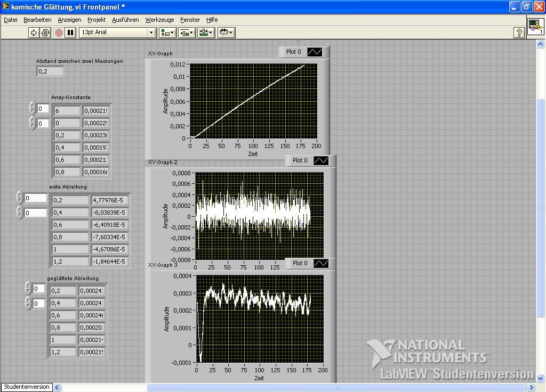The image size is (546, 392).
Task: Open the Distribute Objects tool
Action: (186, 32)
